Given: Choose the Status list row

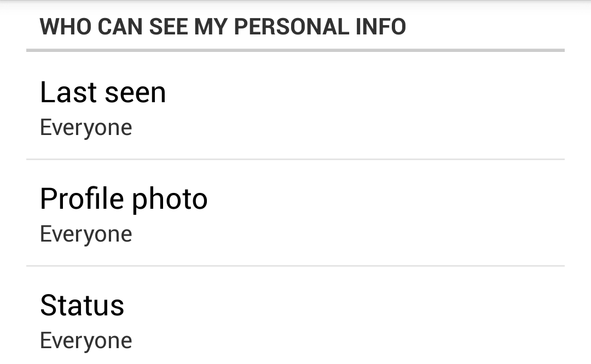Looking at the screenshot, I should 296,320.
